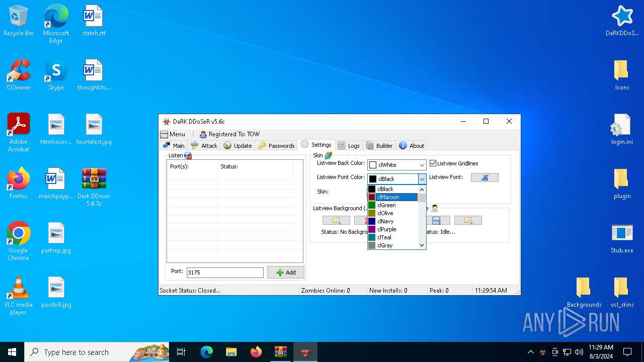Screen dimensions: 644x362
Task: Select the Adobe Acrobat desktop shortcut
Action: click(x=19, y=133)
